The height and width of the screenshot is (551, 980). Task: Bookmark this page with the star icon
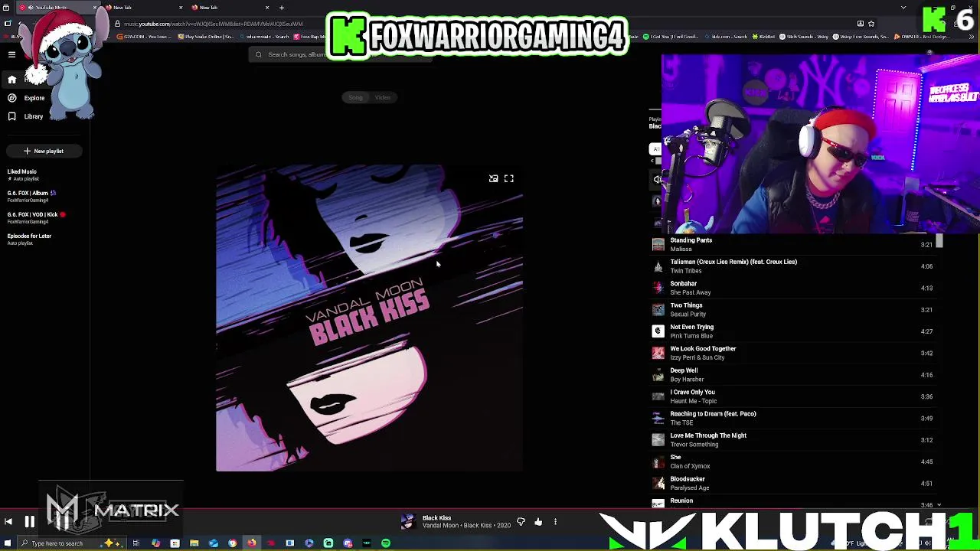pos(871,24)
